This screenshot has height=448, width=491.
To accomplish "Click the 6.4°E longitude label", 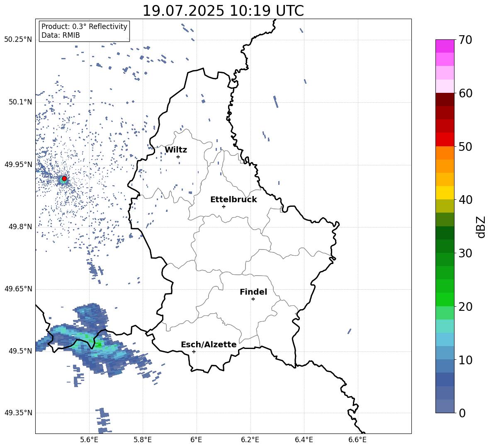I will tap(304, 440).
